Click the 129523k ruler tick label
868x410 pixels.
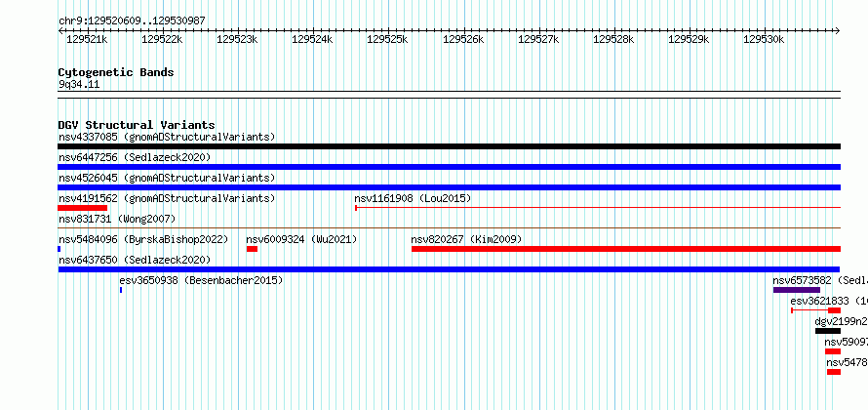point(237,39)
